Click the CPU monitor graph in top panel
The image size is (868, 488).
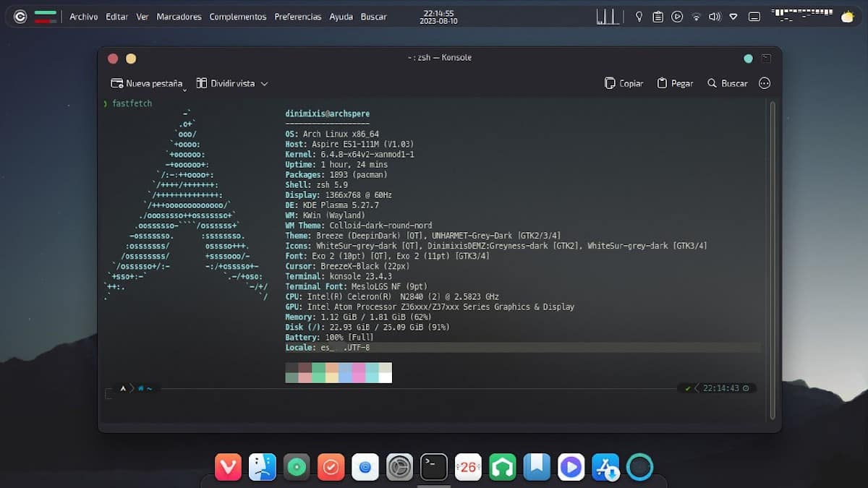click(x=609, y=16)
